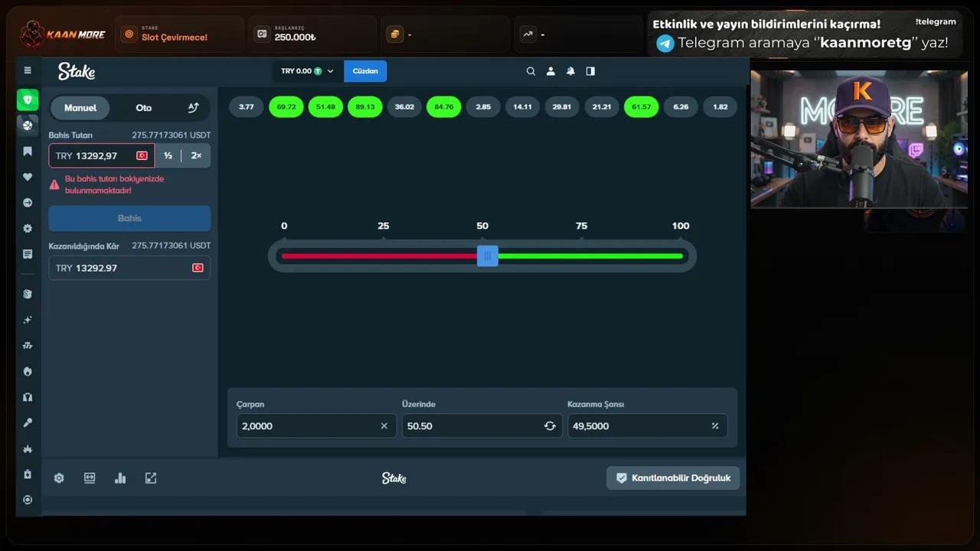Switch to the Oto tab

point(144,108)
